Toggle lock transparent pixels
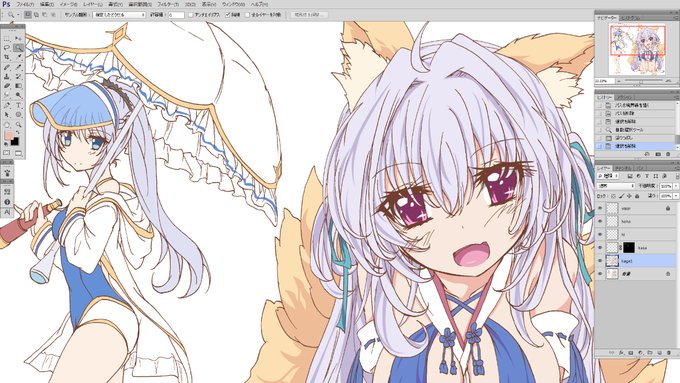Screen dimensions: 680x383 pos(613,196)
